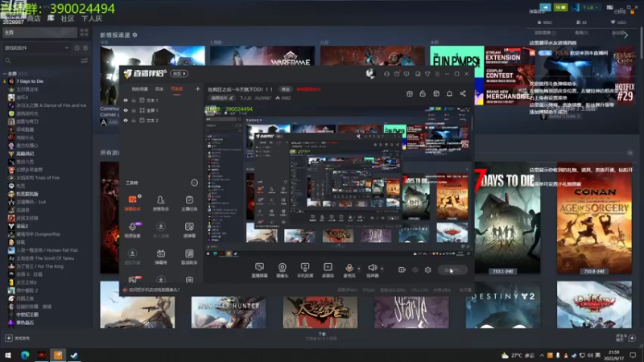Collapse the 工具箱 toolbox panel
Image resolution: width=644 pixels, height=362 pixels.
coord(194,183)
